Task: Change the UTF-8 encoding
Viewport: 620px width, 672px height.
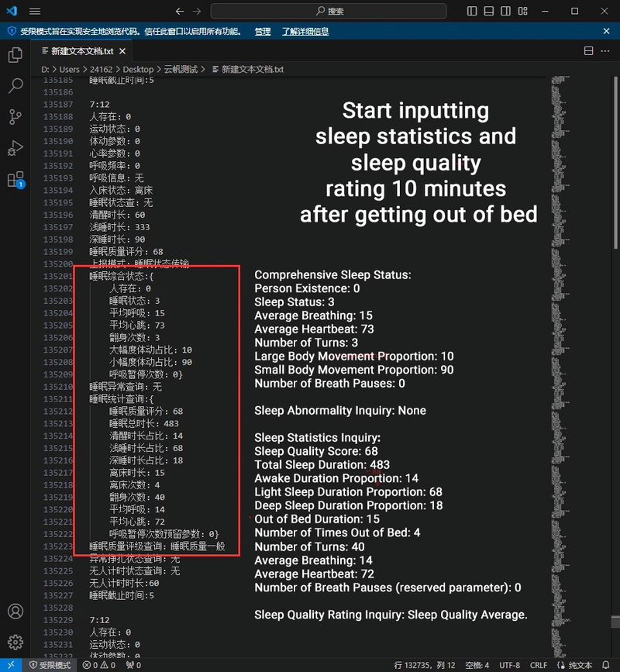Action: 509,665
